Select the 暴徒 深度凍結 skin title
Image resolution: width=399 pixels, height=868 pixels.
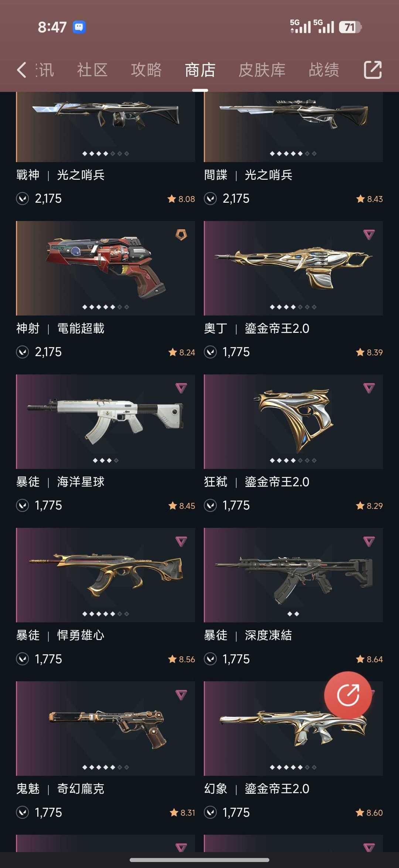click(248, 635)
